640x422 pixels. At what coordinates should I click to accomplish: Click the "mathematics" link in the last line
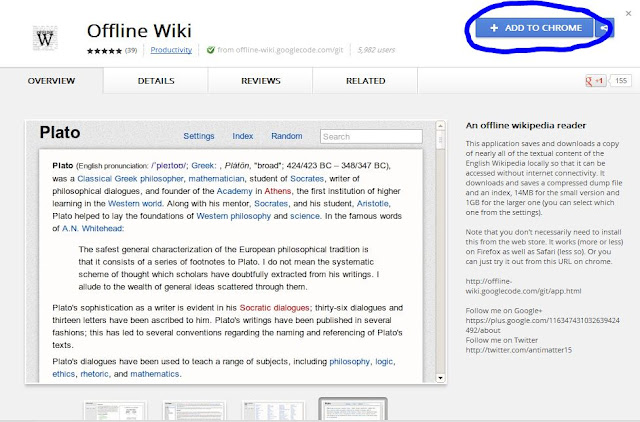click(x=155, y=374)
